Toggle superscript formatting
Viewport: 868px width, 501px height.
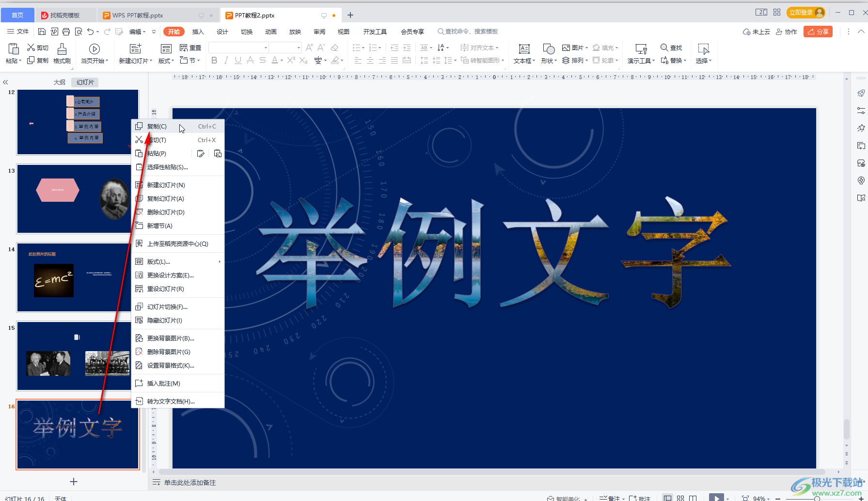291,60
